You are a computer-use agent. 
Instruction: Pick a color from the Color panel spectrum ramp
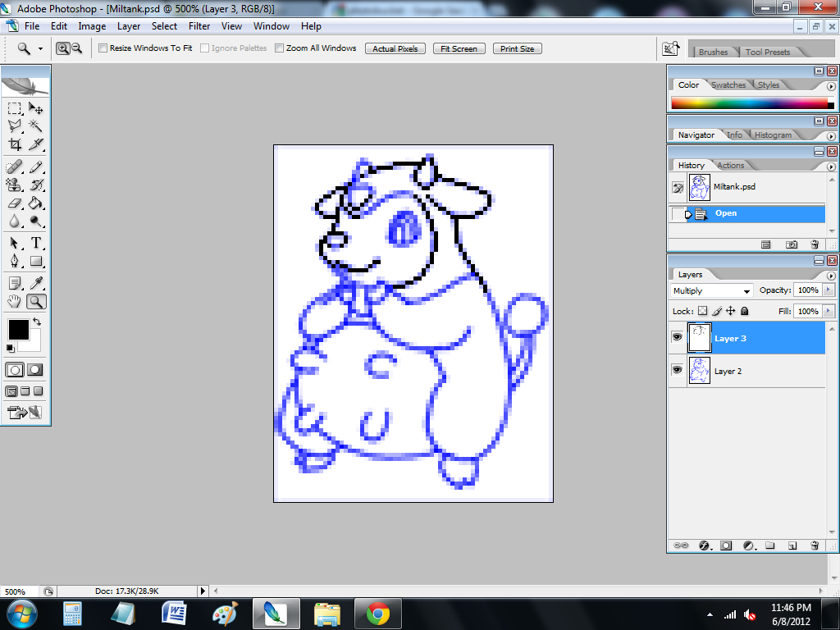[x=750, y=103]
